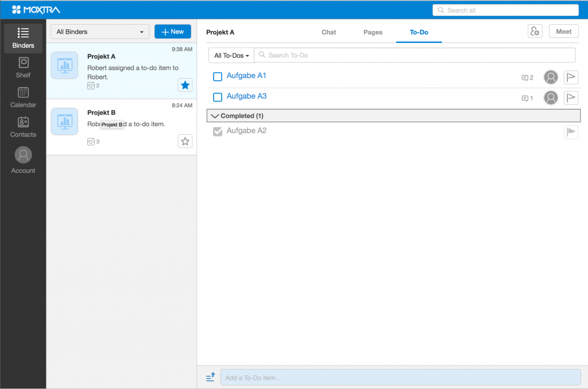Open the Aufgabe A3 to-do link
The height and width of the screenshot is (389, 588).
(x=246, y=96)
